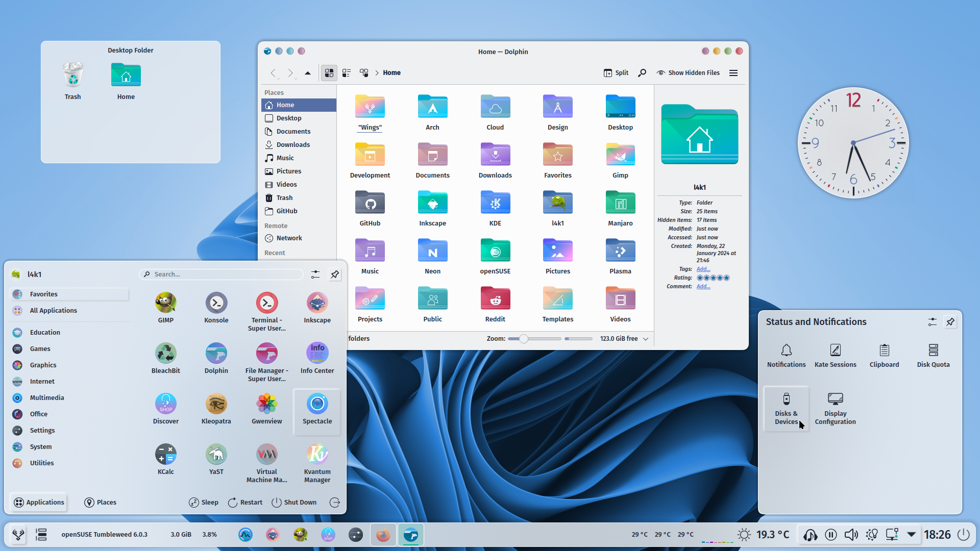
Task: Open the Trash icon on desktop folder
Action: click(x=72, y=81)
